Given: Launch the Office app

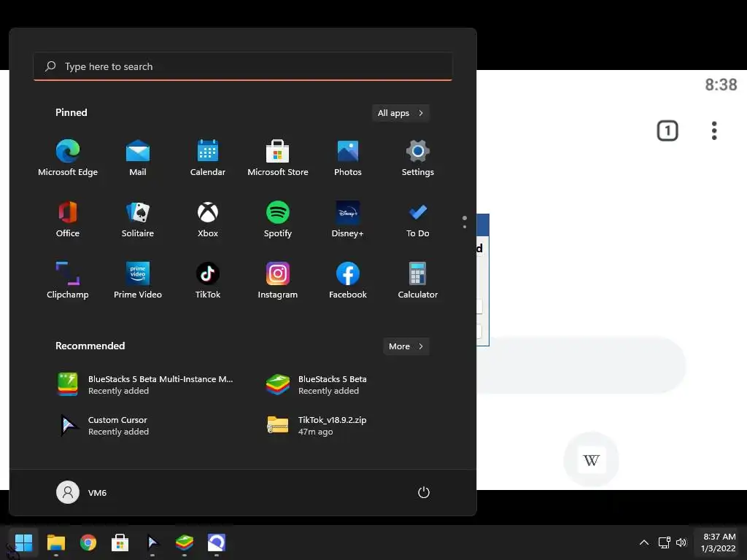Looking at the screenshot, I should pyautogui.click(x=68, y=219).
